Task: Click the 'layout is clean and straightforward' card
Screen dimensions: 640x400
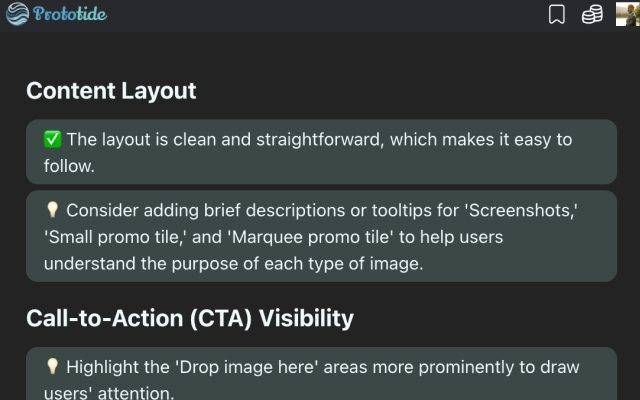Action: click(x=321, y=152)
